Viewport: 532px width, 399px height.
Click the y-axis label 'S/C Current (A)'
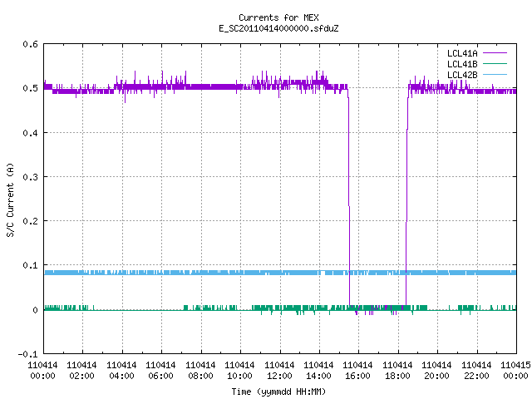point(10,199)
